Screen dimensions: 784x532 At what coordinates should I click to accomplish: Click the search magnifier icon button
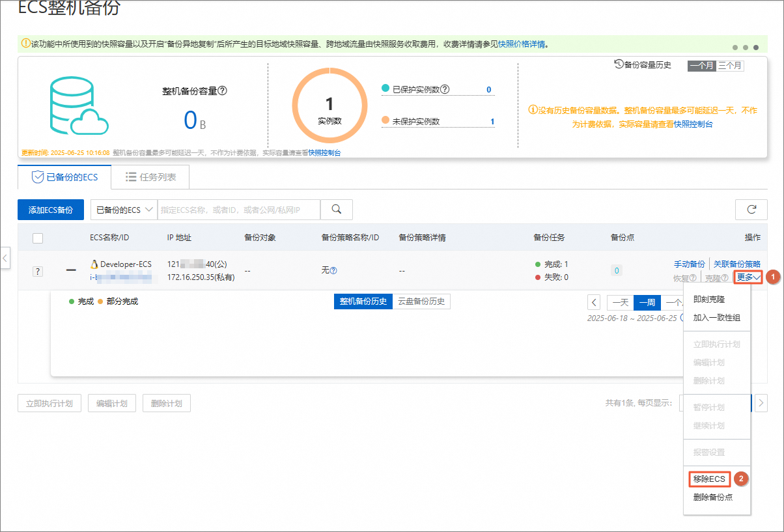click(337, 210)
